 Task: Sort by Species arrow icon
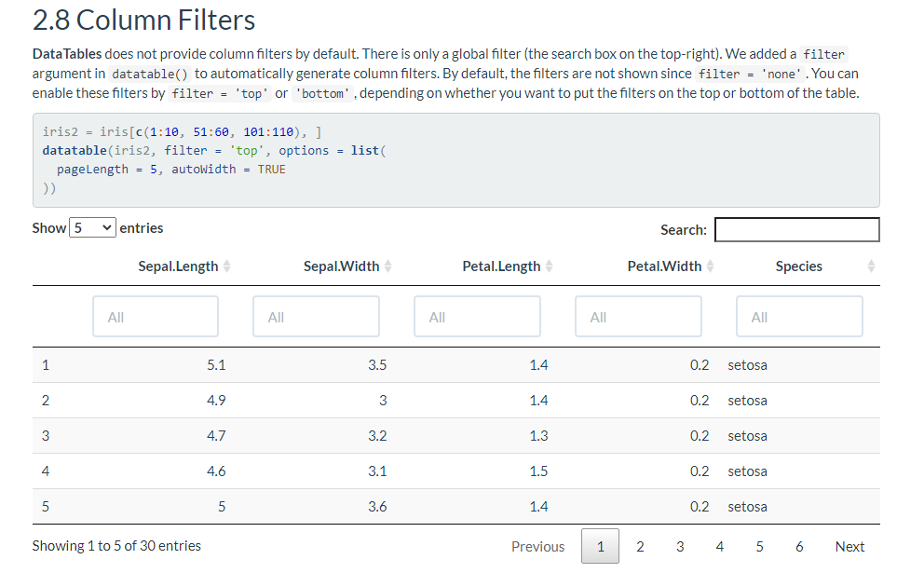point(871,266)
